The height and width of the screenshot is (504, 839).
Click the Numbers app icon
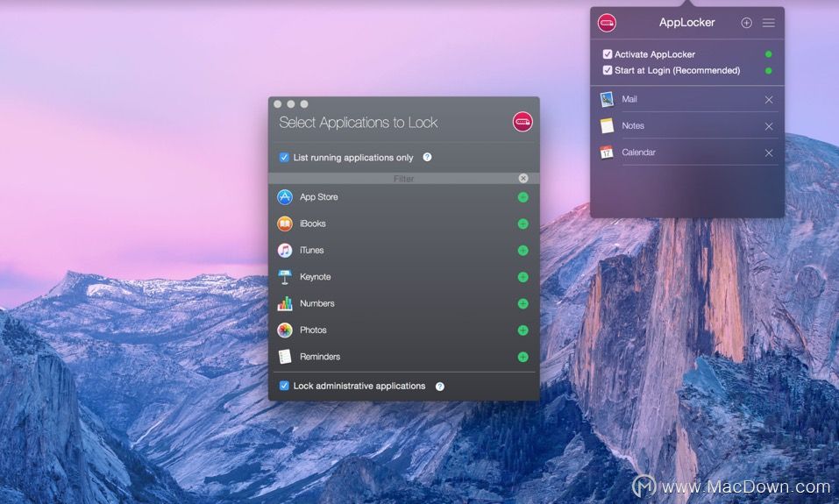[285, 303]
